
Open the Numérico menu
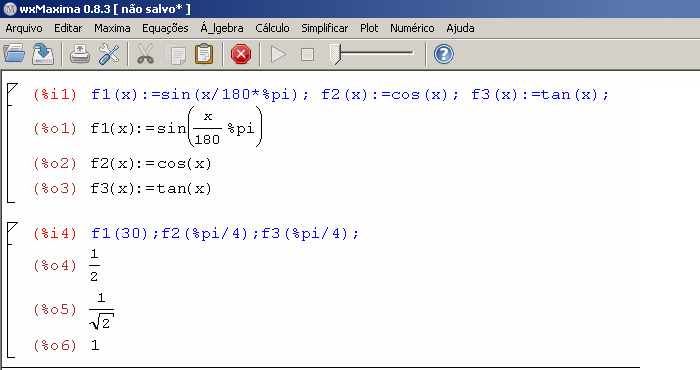pos(412,28)
